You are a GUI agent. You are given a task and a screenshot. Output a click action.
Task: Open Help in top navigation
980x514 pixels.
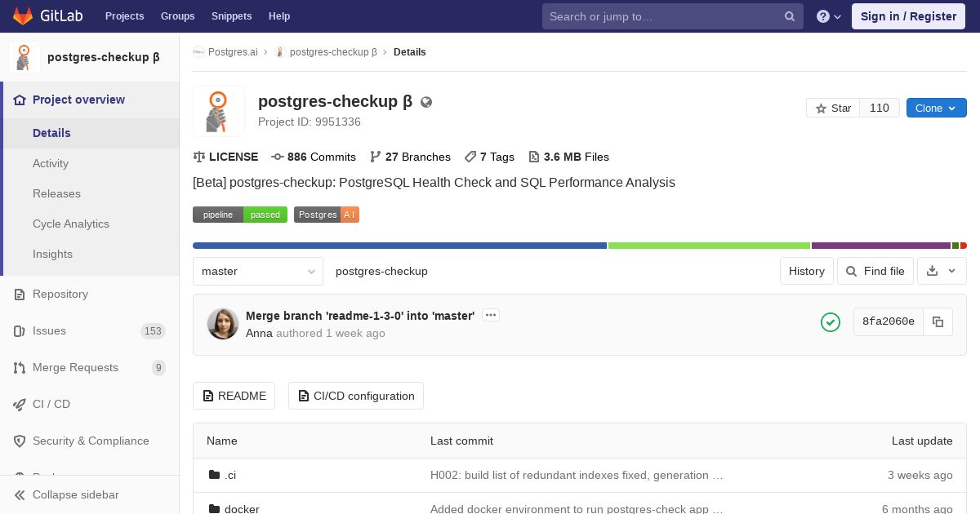pyautogui.click(x=279, y=16)
